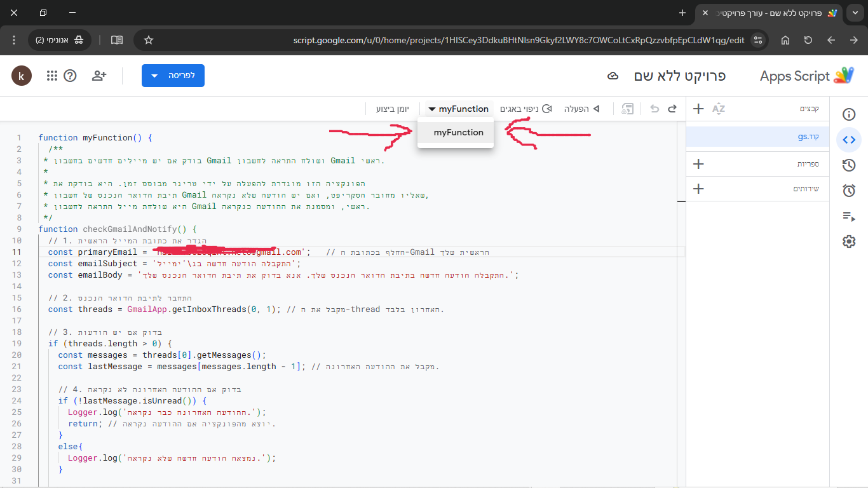
Task: Click 'threads[0].getMessages()' in the code
Action: coord(201,355)
